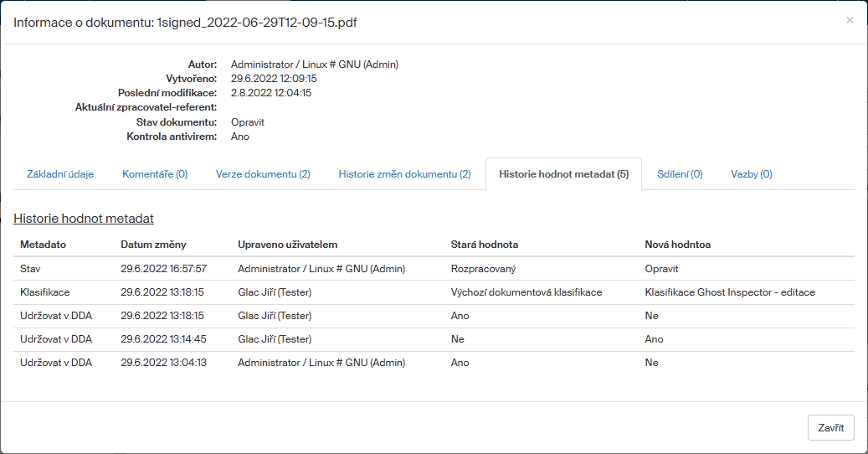868x454 pixels.
Task: Click the Zavřít button
Action: (x=830, y=427)
